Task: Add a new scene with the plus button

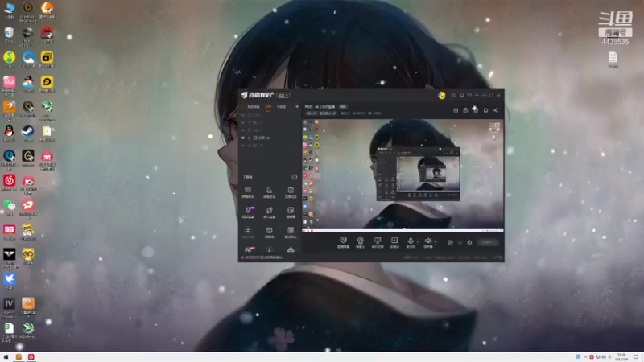Action: (296, 107)
